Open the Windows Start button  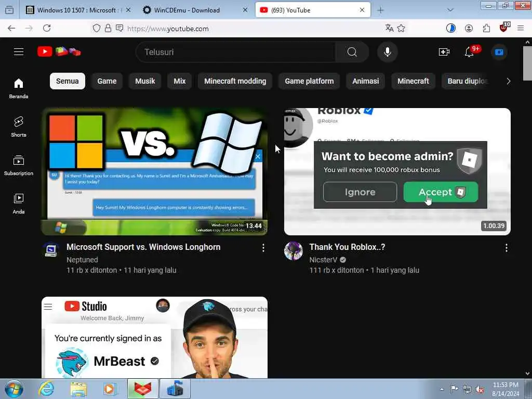[14, 389]
